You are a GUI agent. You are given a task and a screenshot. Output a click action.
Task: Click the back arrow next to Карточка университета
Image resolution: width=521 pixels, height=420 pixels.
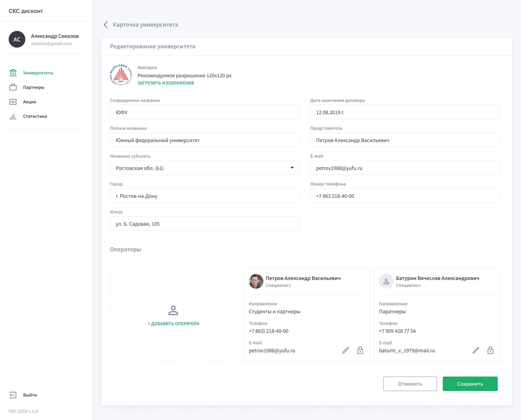click(x=106, y=25)
